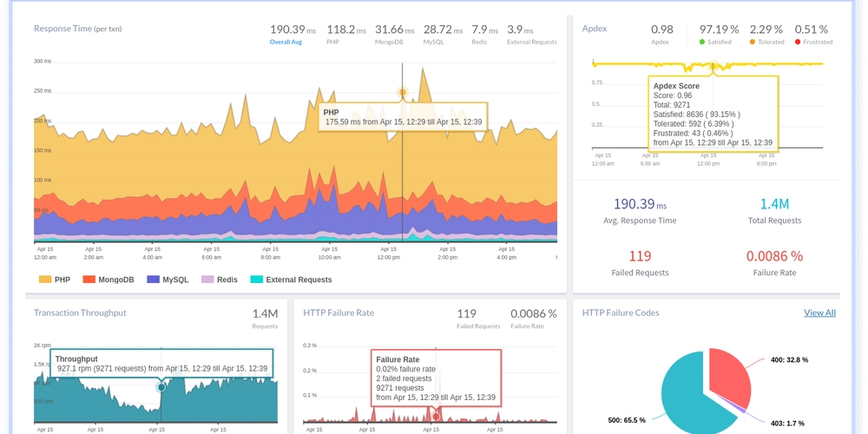Click the MongoDB legend color swatch
Viewport: 868px width, 434px height.
[x=89, y=280]
